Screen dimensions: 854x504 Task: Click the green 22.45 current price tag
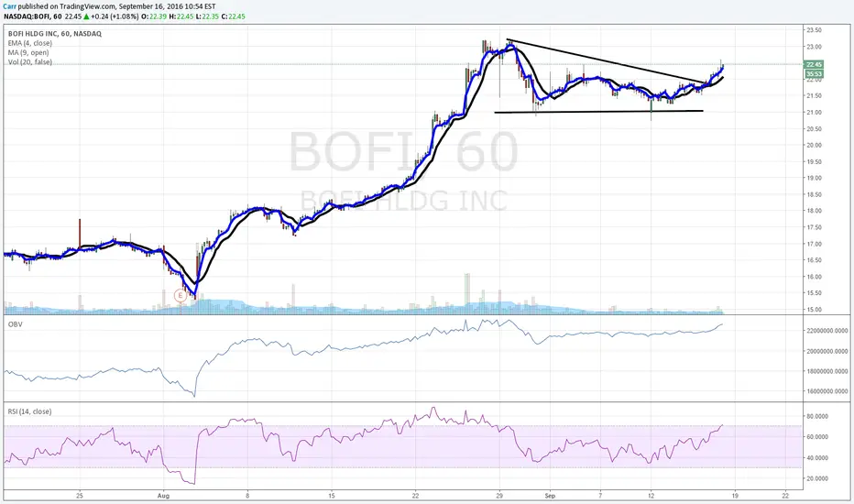(814, 64)
